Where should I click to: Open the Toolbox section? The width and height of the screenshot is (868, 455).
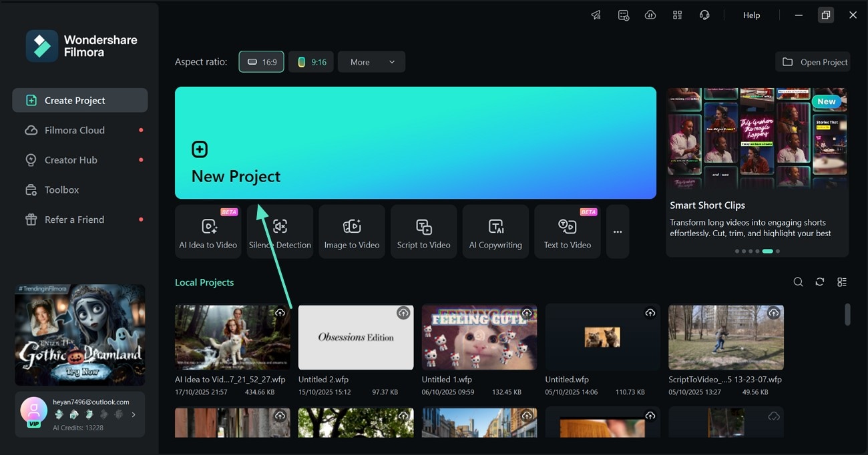pos(61,189)
